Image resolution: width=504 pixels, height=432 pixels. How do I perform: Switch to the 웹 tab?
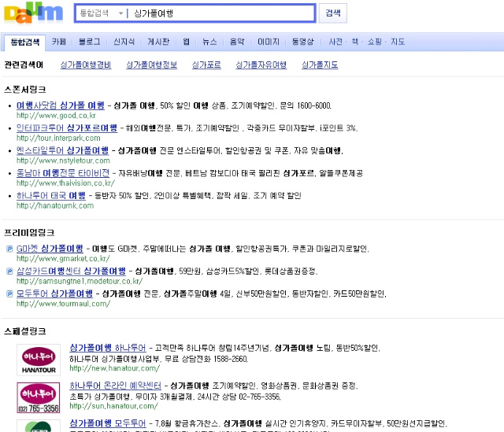click(186, 42)
